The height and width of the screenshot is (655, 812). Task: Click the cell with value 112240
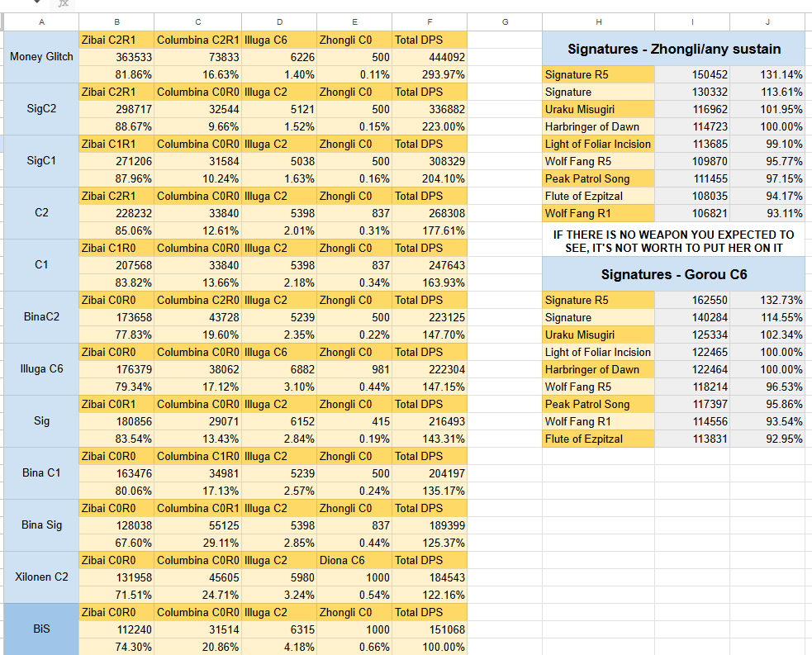point(116,629)
